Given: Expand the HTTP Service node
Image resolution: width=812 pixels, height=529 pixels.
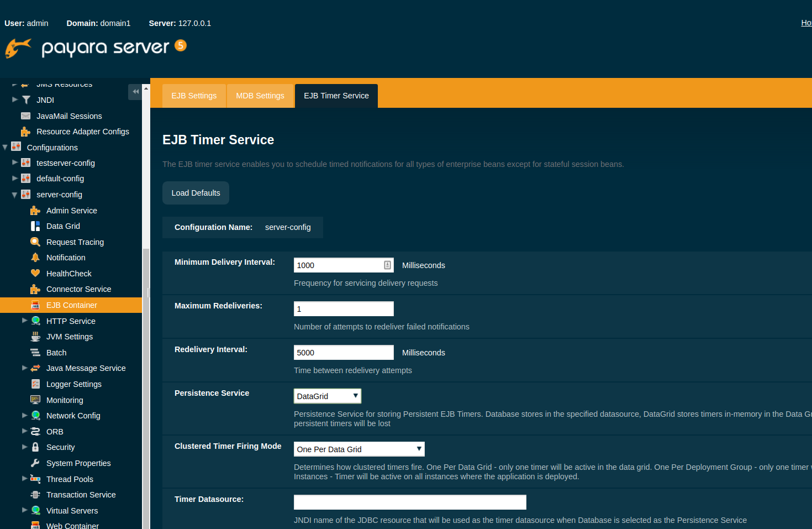Looking at the screenshot, I should (25, 320).
